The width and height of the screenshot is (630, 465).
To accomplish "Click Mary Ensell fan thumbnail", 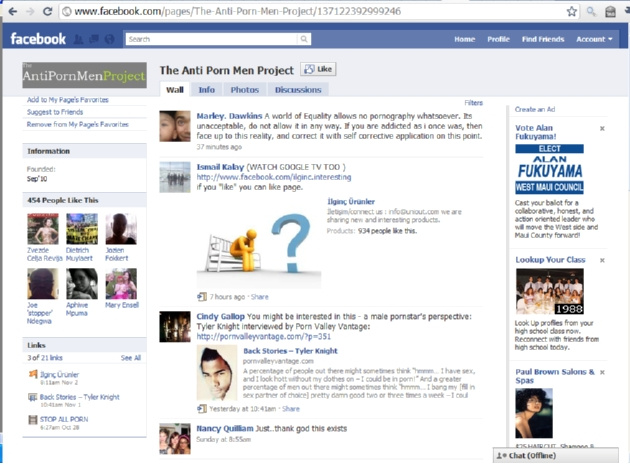I will (x=121, y=284).
